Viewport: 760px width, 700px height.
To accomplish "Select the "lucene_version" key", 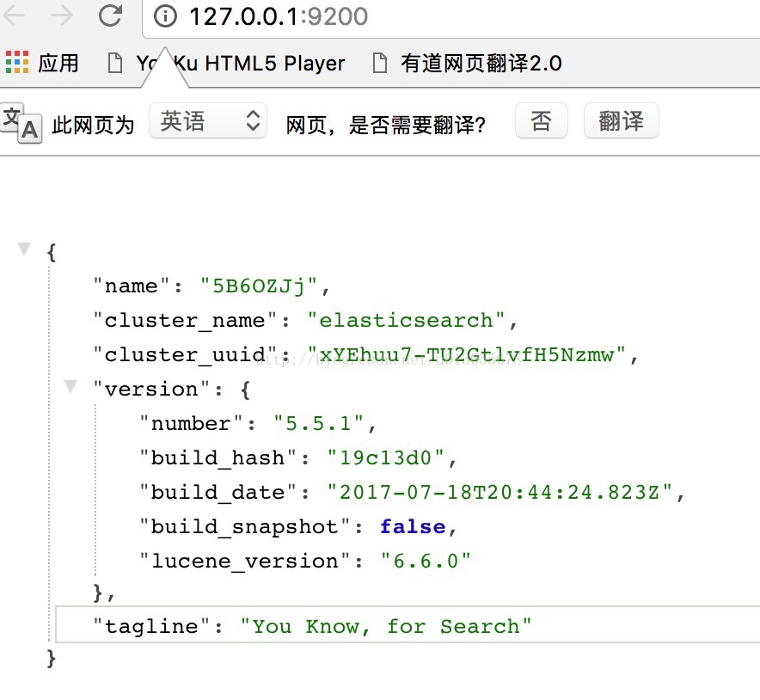I will click(245, 561).
